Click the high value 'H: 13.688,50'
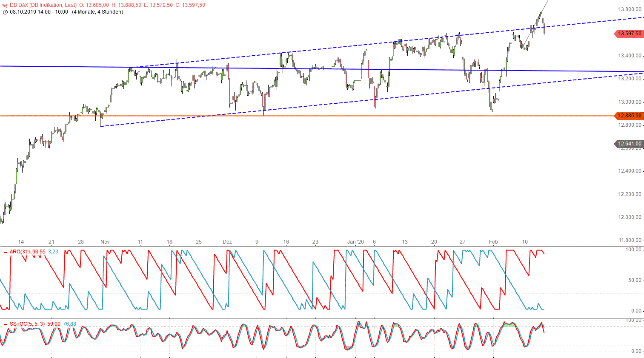The image size is (644, 358). (126, 5)
